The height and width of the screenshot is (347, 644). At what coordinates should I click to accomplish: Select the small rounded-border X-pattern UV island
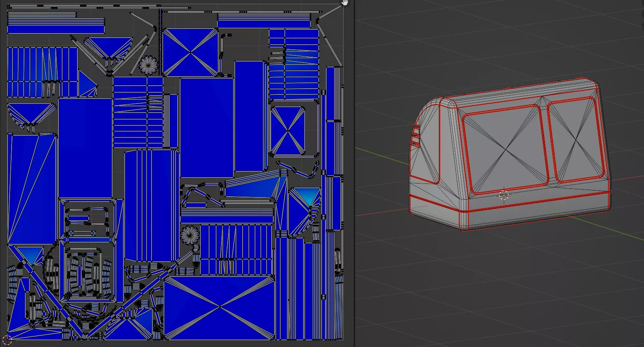coord(288,129)
